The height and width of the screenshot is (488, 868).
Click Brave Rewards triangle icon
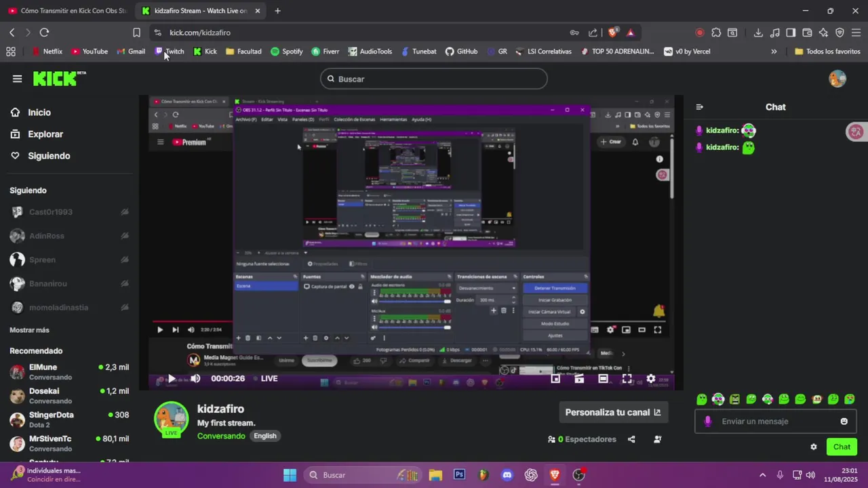pos(631,33)
